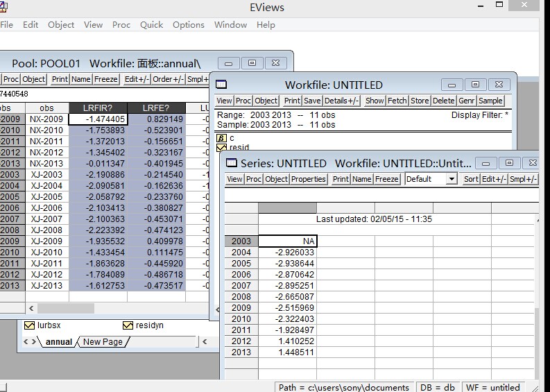This screenshot has height=392, width=550.
Task: Select the lurbsx series icon
Action: click(x=30, y=325)
